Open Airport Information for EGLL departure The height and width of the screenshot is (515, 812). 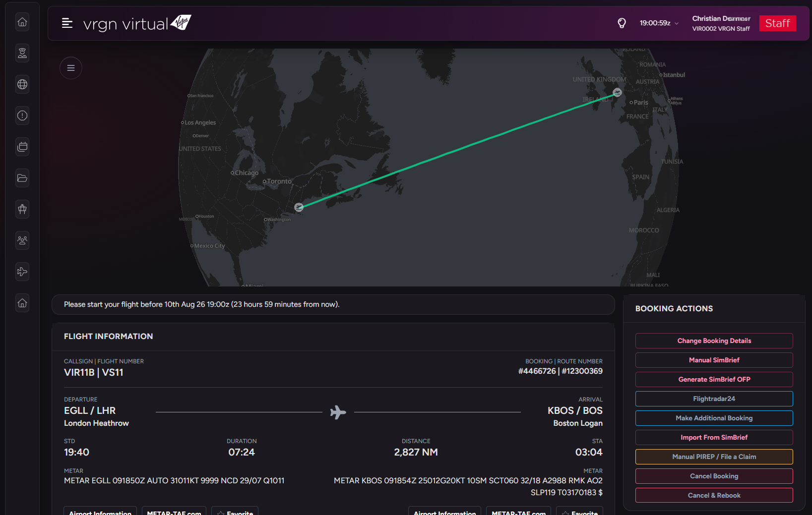coord(100,512)
